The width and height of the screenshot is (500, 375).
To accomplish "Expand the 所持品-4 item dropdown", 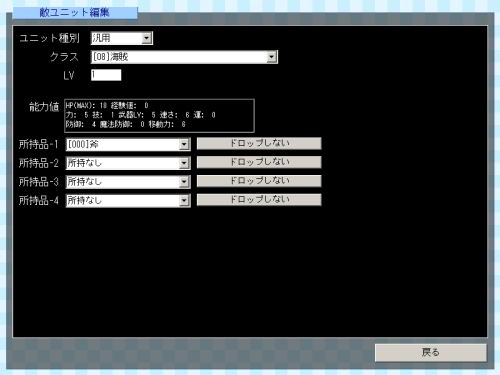I will click(x=128, y=201).
